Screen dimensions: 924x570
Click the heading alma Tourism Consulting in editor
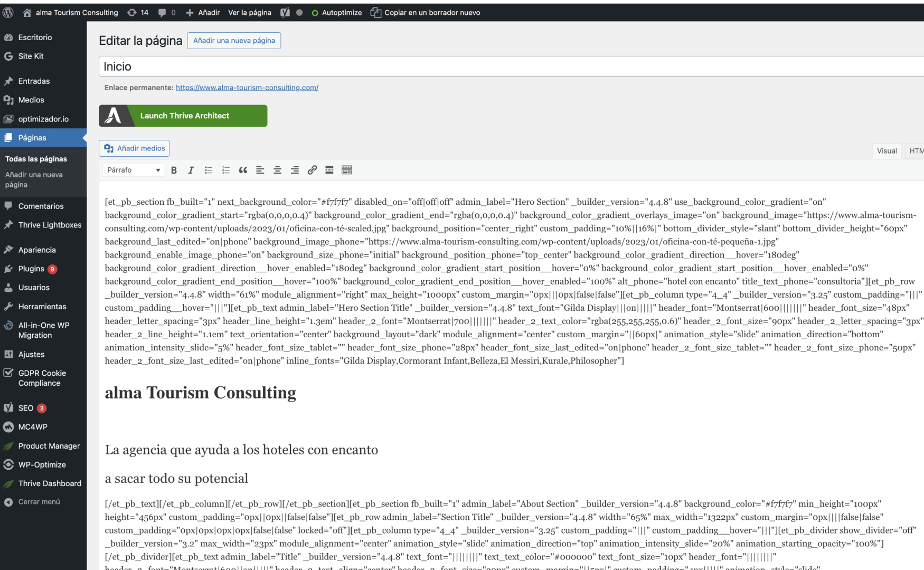[200, 393]
